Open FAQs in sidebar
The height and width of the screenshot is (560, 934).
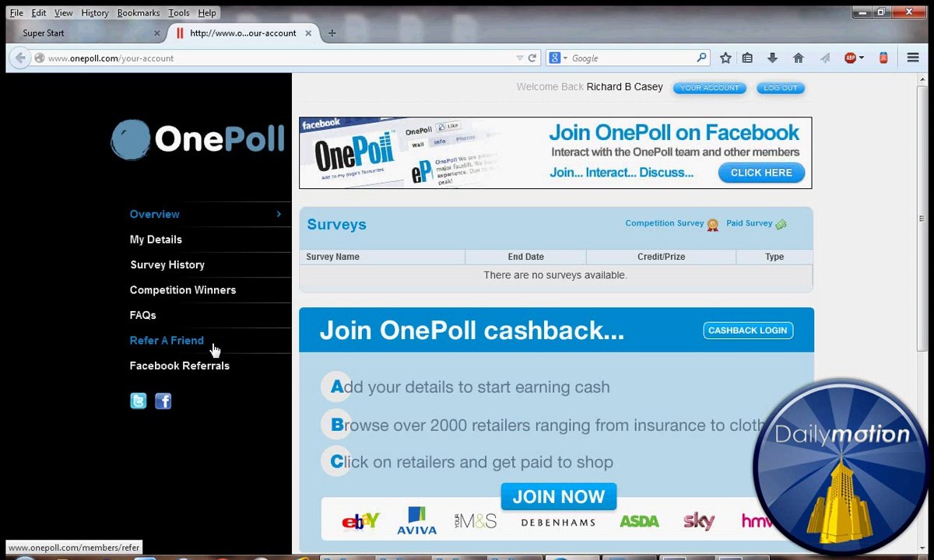click(143, 315)
